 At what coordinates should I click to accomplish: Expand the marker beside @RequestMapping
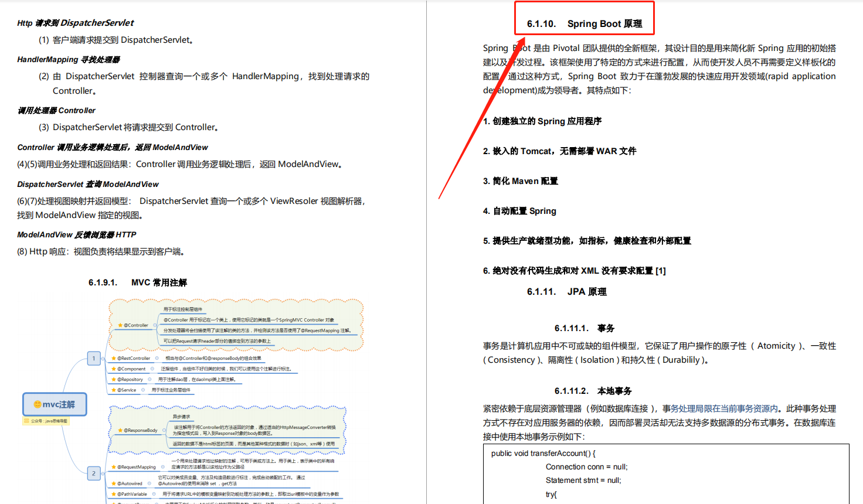(x=162, y=466)
